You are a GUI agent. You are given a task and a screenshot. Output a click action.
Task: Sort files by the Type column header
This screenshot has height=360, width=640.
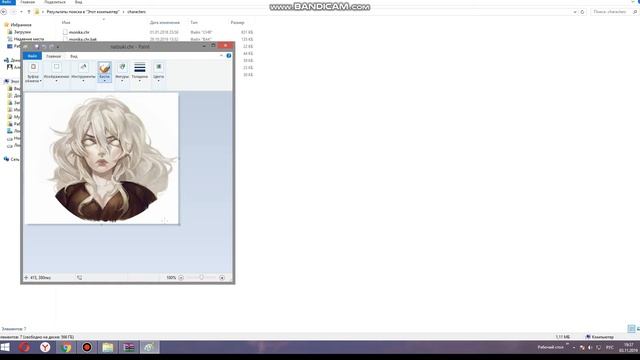coord(194,22)
